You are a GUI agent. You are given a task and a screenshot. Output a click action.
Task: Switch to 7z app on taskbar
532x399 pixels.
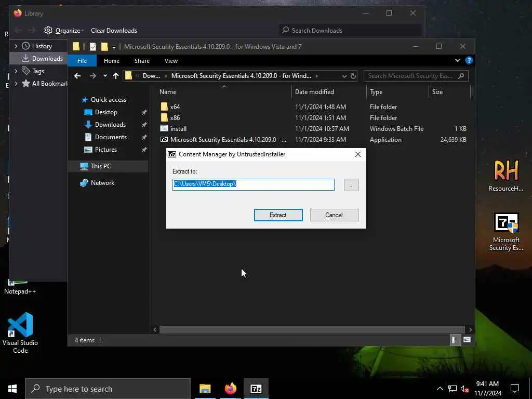coord(256,389)
